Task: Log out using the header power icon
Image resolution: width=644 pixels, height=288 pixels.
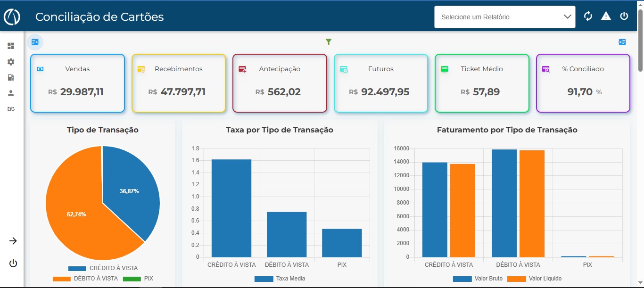Action: [624, 16]
